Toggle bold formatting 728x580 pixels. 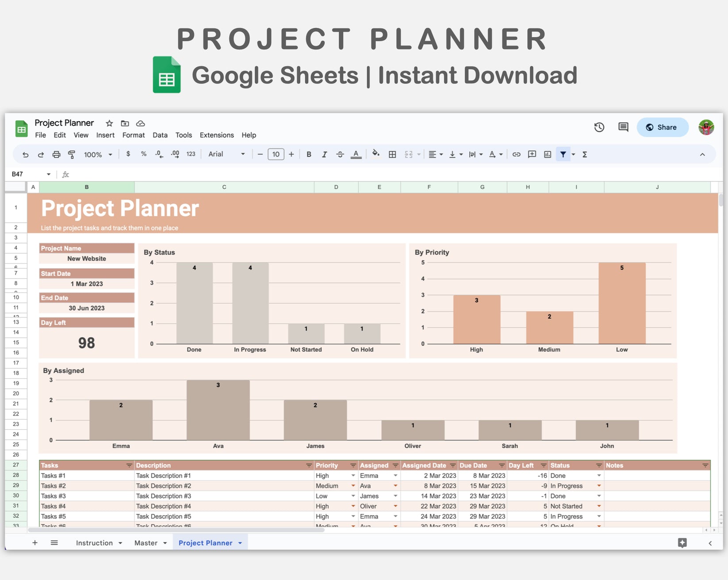(x=309, y=154)
